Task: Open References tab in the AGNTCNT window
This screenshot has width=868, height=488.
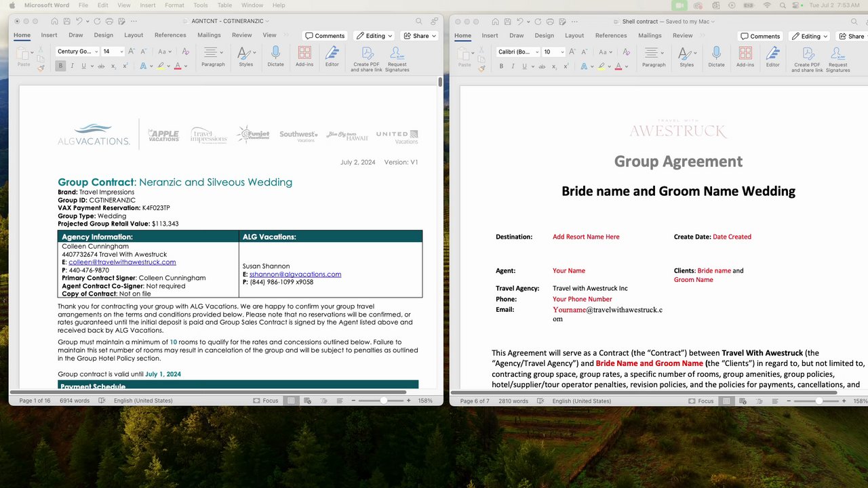Action: tap(170, 35)
